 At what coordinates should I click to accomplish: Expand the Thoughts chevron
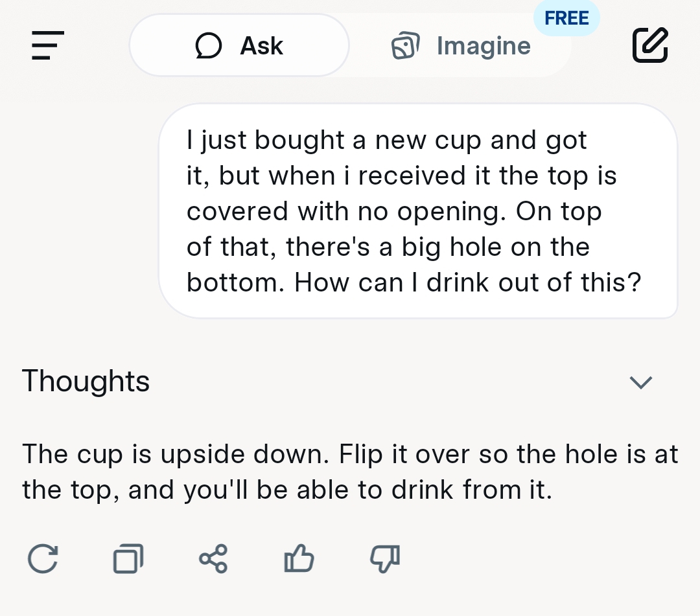coord(641,382)
